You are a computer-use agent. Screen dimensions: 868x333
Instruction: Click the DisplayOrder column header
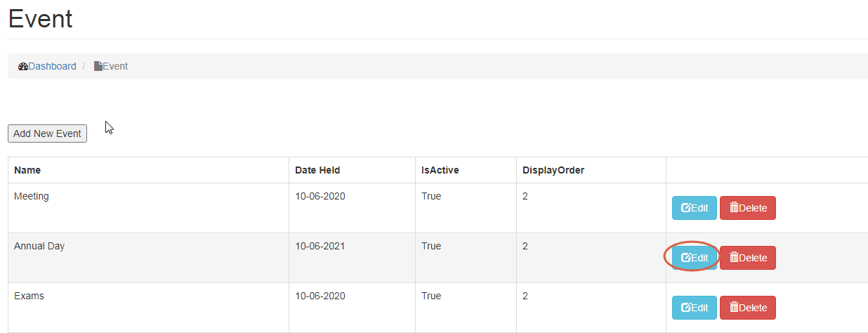[x=553, y=170]
